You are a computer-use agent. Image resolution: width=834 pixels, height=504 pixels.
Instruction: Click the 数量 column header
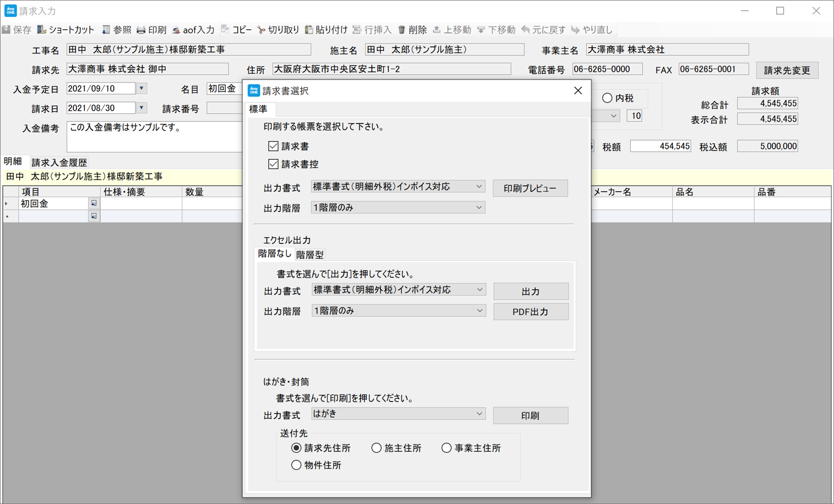(x=212, y=192)
